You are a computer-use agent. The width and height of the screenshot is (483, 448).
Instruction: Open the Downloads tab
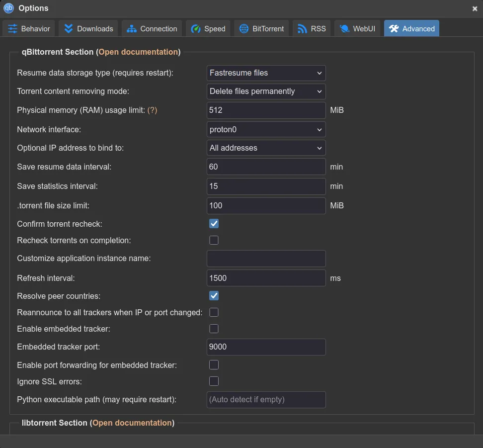(x=88, y=29)
